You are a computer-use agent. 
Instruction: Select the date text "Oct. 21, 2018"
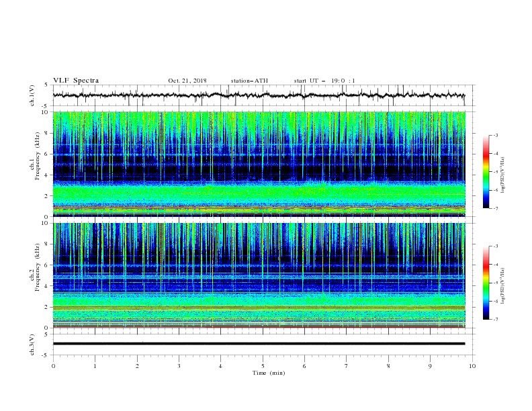187,81
